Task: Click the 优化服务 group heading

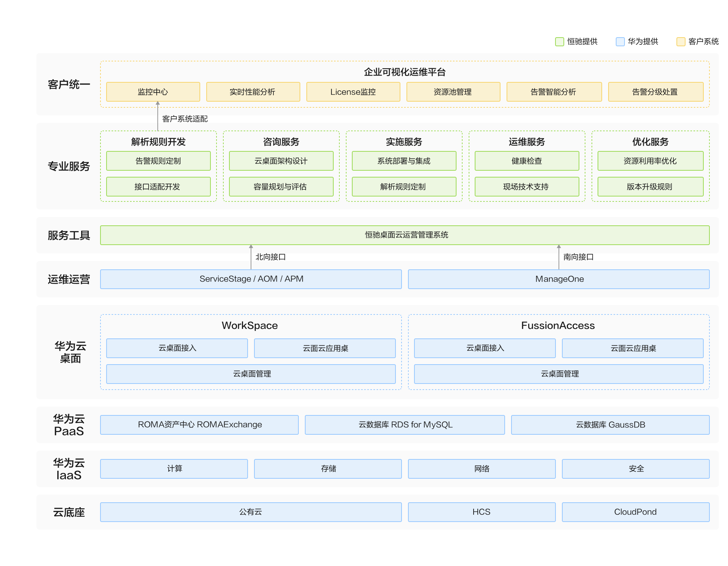Action: tap(651, 142)
